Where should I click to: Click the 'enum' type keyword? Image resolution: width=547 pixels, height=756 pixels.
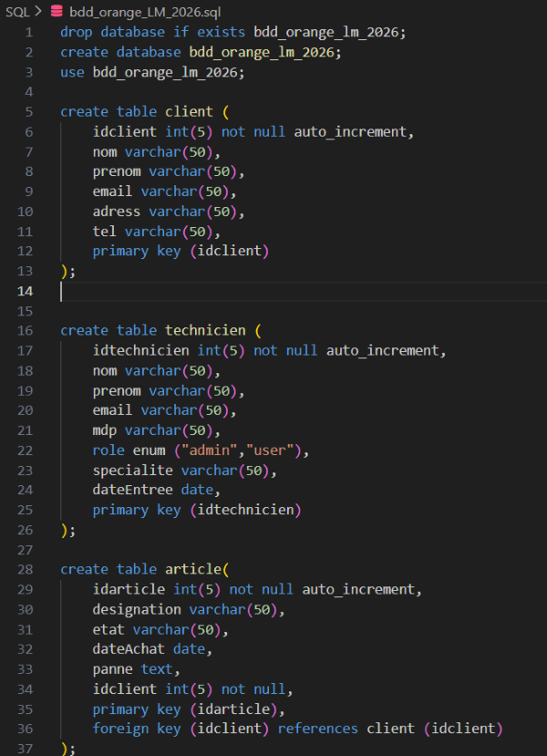[x=149, y=450]
